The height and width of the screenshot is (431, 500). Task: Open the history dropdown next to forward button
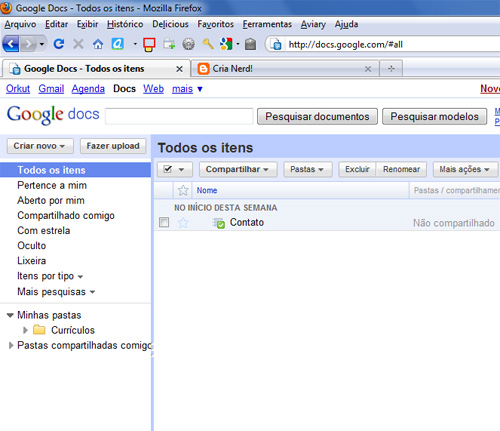pos(42,44)
